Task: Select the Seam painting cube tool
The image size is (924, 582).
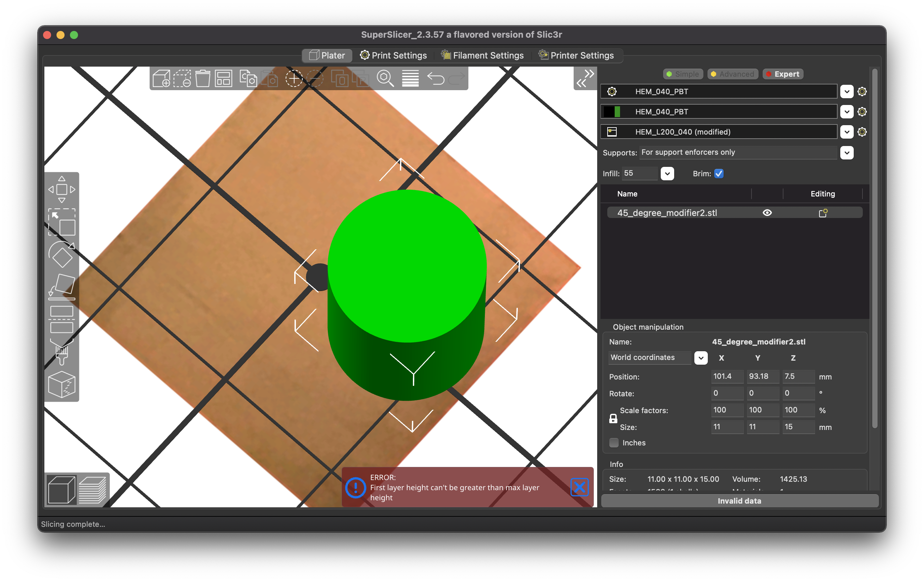Action: 62,384
